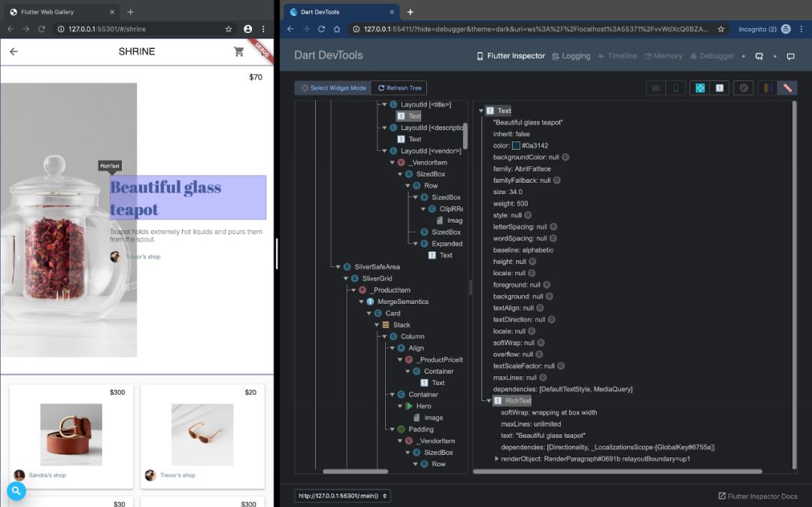The image size is (812, 507).
Task: Collapse the MergeSemantics node
Action: click(362, 302)
